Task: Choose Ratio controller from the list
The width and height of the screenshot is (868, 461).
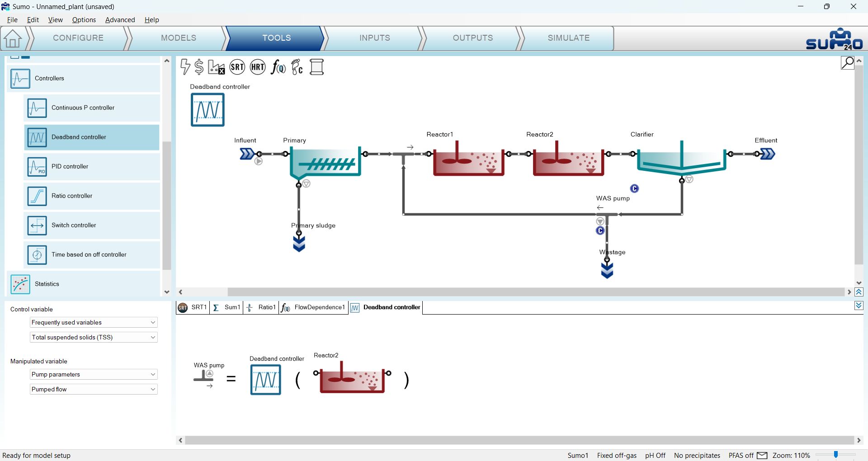Action: (92, 196)
